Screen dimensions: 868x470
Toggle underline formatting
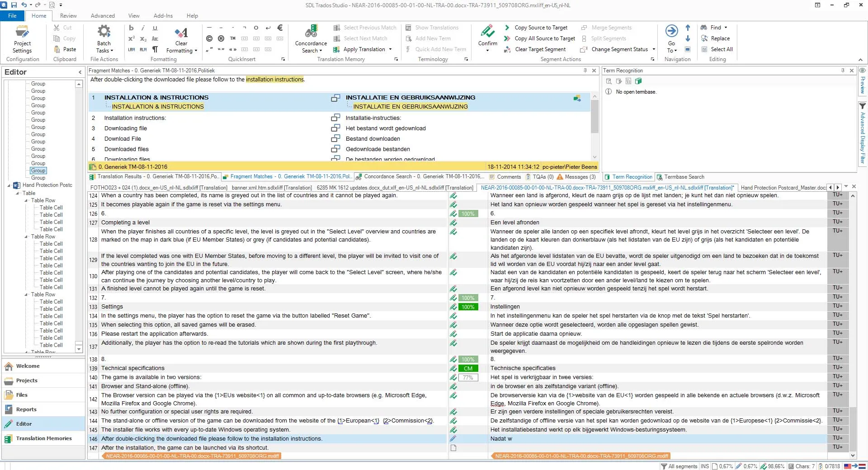(x=155, y=28)
